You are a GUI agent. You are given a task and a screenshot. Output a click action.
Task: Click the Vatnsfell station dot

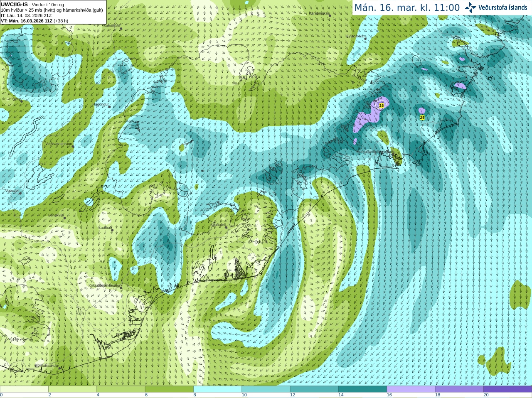20,193
